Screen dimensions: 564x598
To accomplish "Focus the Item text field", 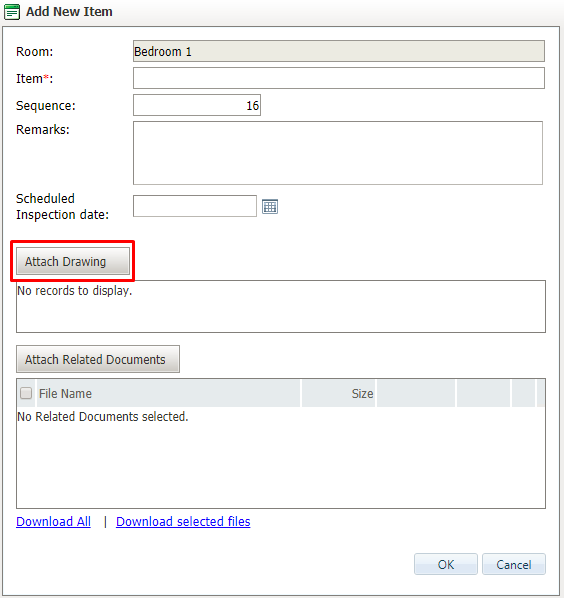I will (339, 78).
